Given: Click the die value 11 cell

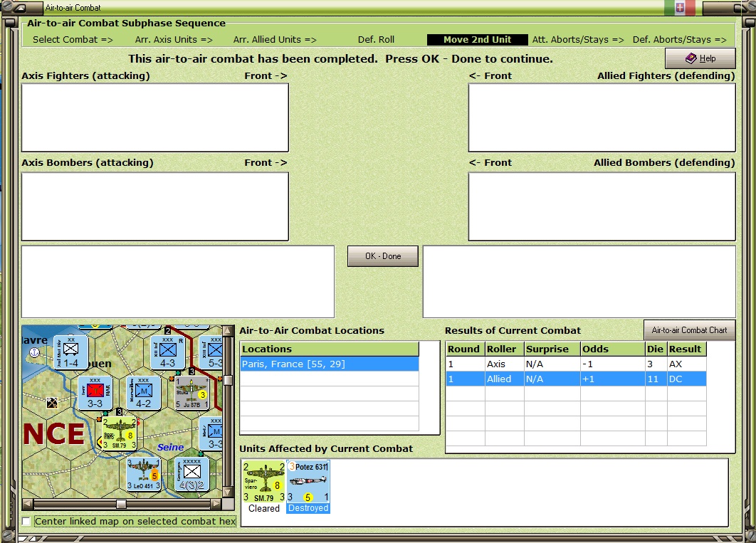Looking at the screenshot, I should click(x=656, y=379).
